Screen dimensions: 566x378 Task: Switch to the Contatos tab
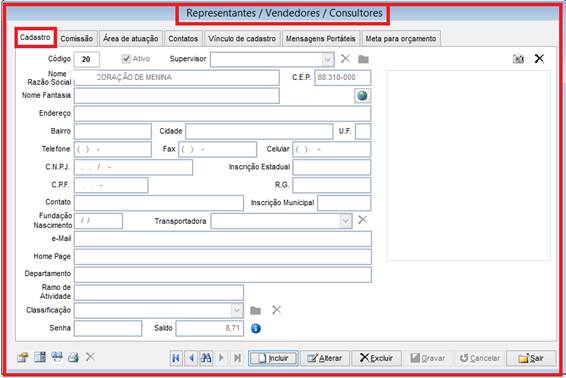[x=183, y=38]
